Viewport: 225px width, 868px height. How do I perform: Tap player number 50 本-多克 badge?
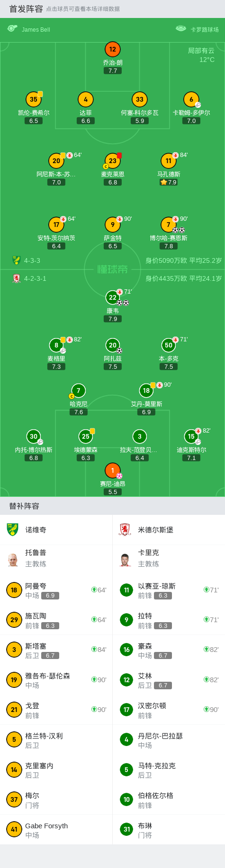point(169,345)
